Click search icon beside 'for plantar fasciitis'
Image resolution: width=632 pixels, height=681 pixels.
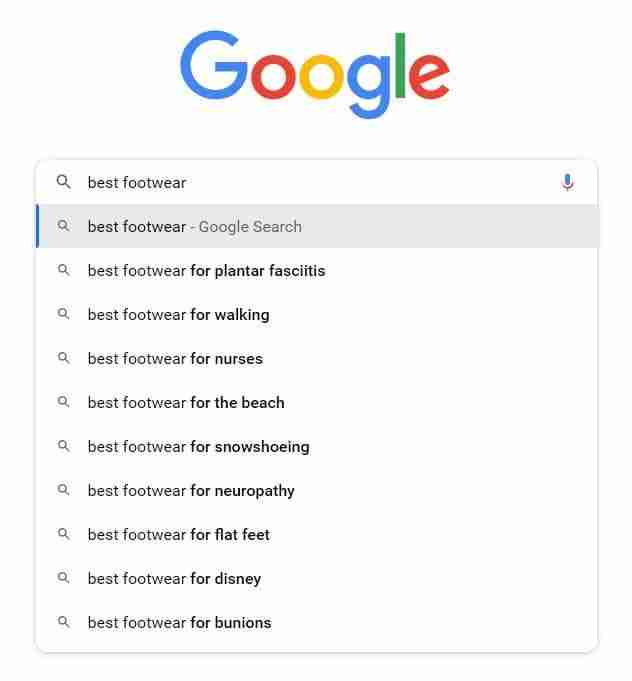coord(64,270)
